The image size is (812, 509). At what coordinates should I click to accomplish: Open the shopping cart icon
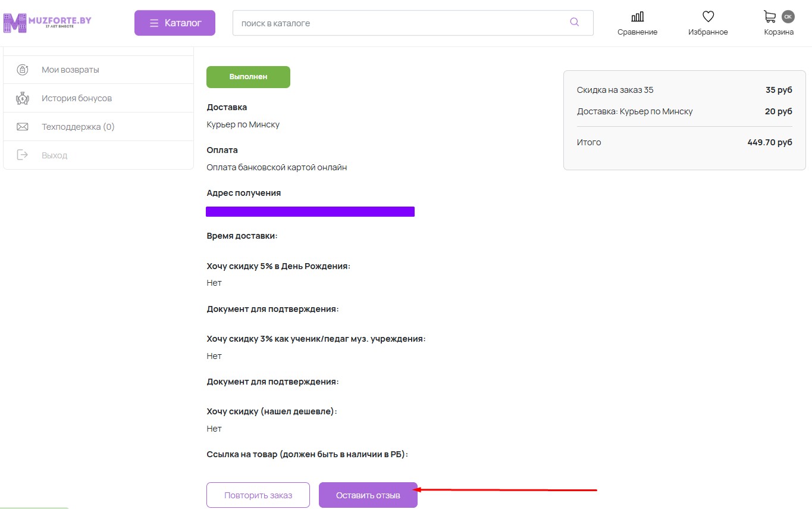tap(770, 17)
